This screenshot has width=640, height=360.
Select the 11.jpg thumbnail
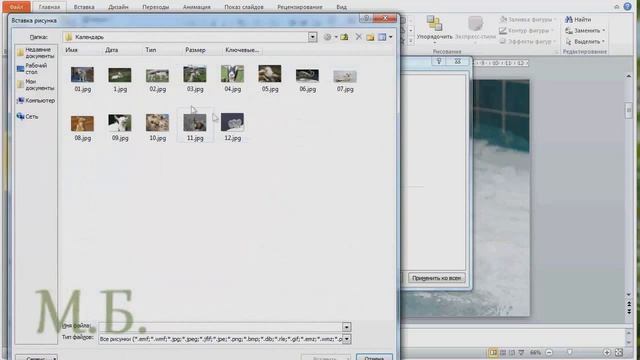[195, 123]
